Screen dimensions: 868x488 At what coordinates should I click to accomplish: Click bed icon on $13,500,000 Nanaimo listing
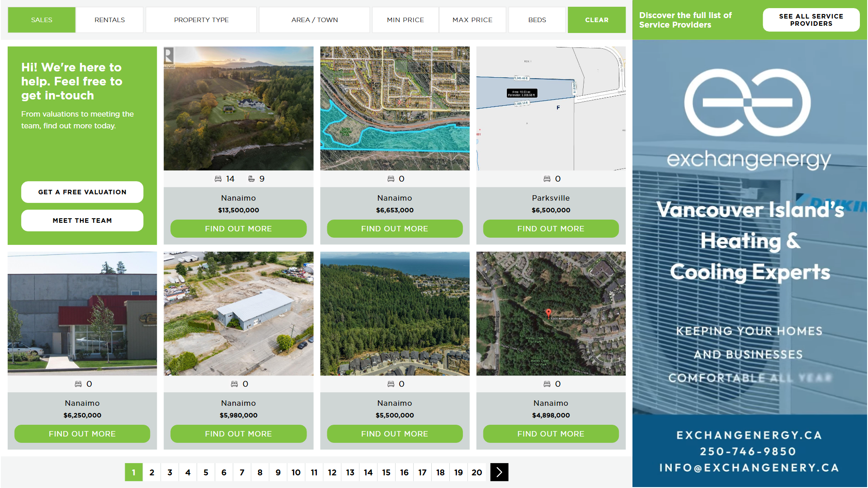pos(218,179)
